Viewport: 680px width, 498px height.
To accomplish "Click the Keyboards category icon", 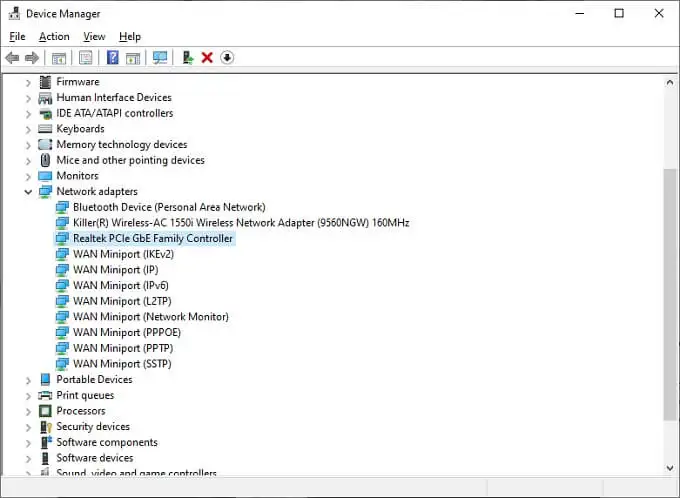I will coord(45,129).
